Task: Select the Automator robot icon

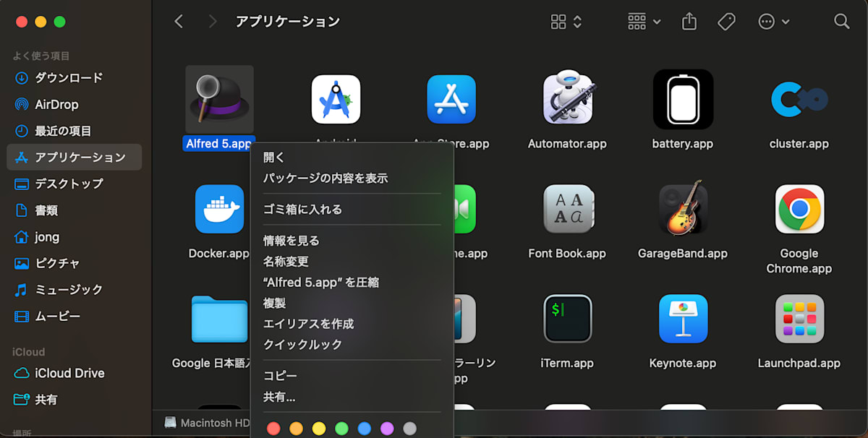Action: click(568, 98)
